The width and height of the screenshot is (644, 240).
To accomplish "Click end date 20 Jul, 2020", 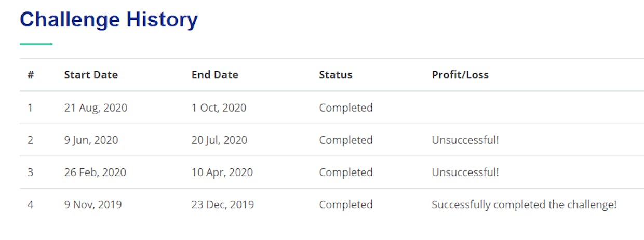I will click(219, 140).
